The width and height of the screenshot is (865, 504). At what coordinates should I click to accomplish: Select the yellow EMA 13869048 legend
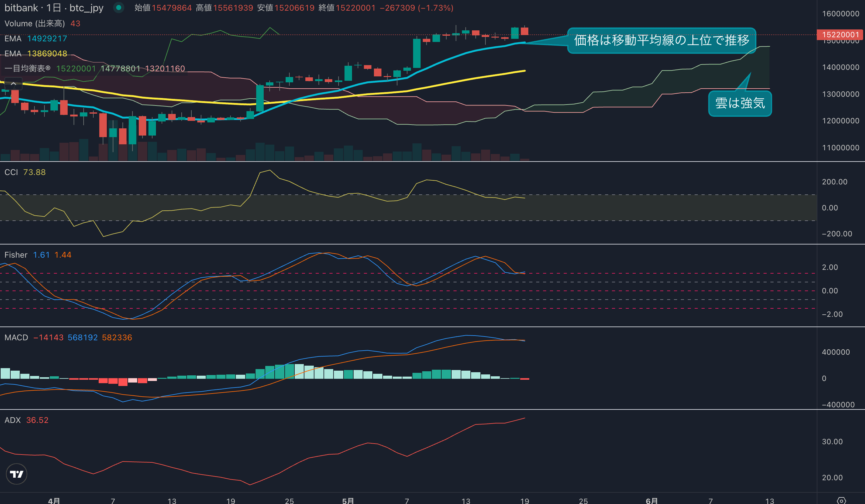pos(36,54)
